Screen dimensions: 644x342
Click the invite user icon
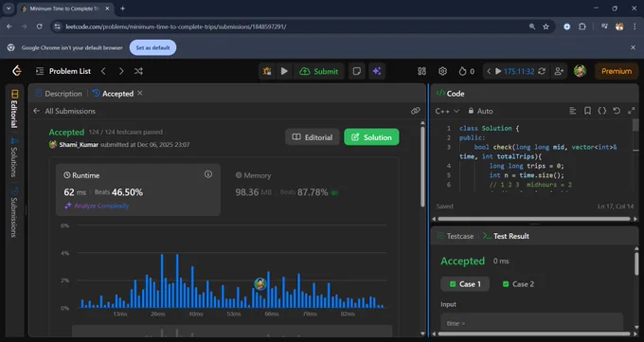coord(559,71)
